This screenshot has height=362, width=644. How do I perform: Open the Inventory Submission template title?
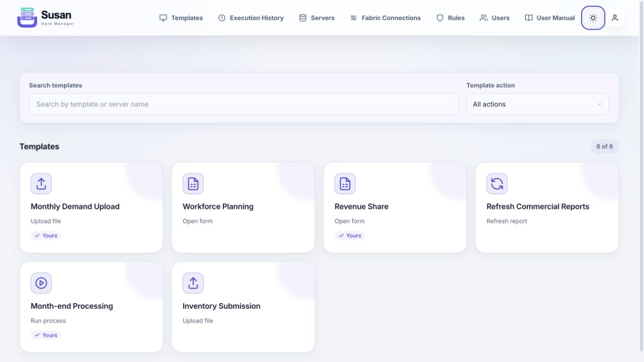(x=222, y=306)
